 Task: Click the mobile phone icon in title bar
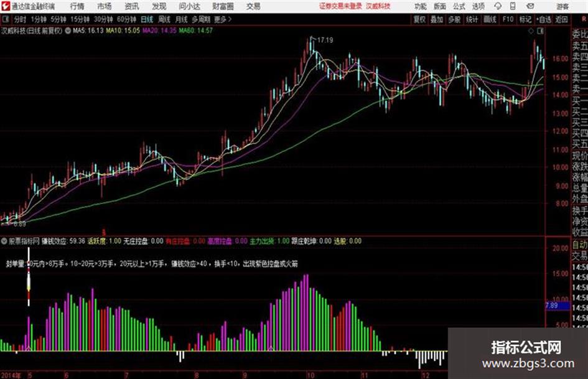pos(513,6)
